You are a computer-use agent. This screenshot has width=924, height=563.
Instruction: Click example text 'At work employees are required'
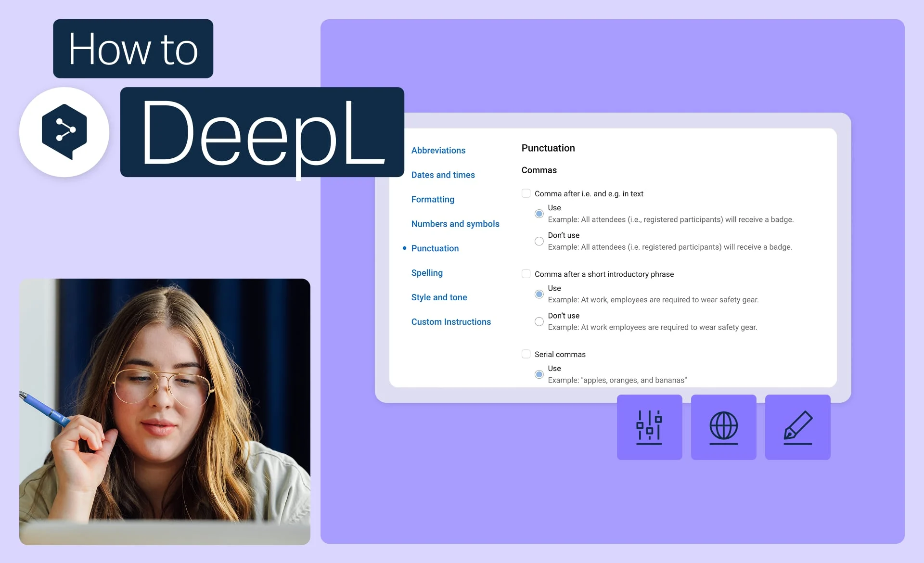pos(653,327)
